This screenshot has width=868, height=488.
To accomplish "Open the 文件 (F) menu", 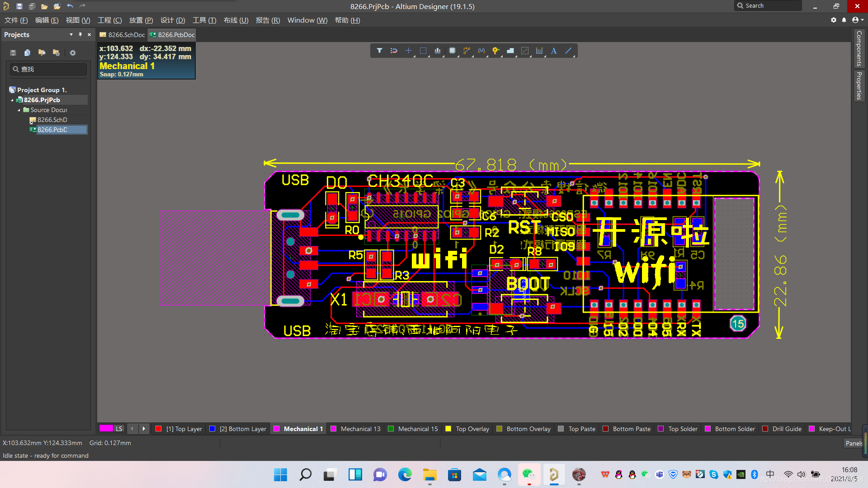I will pos(16,20).
